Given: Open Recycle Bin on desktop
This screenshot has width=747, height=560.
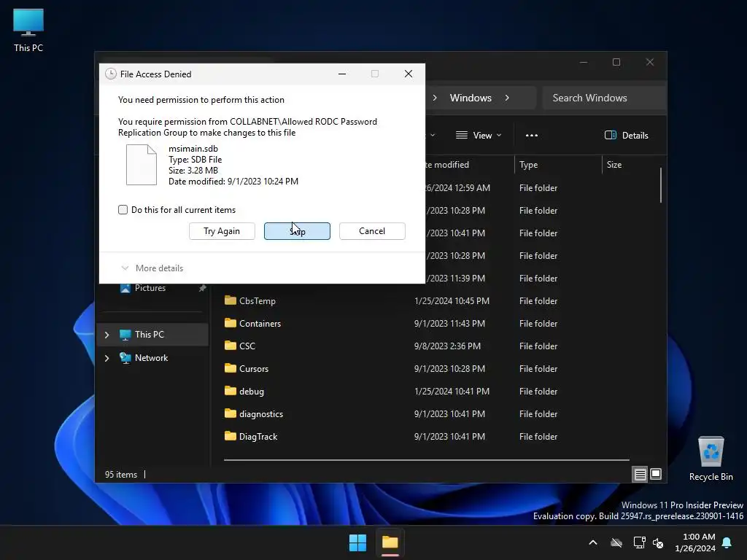Looking at the screenshot, I should click(711, 459).
